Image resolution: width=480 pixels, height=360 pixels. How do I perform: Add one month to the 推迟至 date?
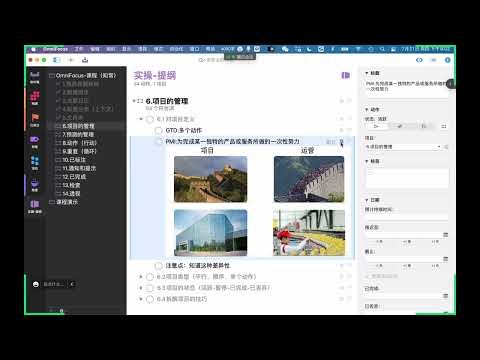[435, 241]
